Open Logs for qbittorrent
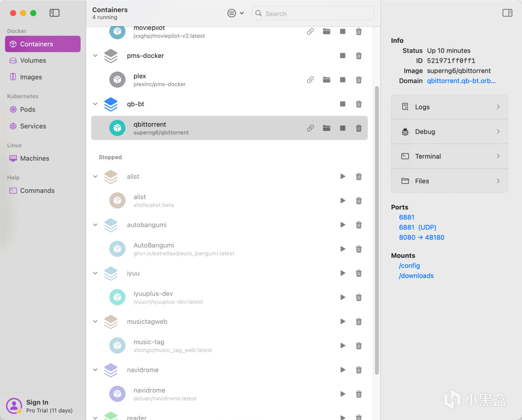The height and width of the screenshot is (420, 522). [x=449, y=107]
